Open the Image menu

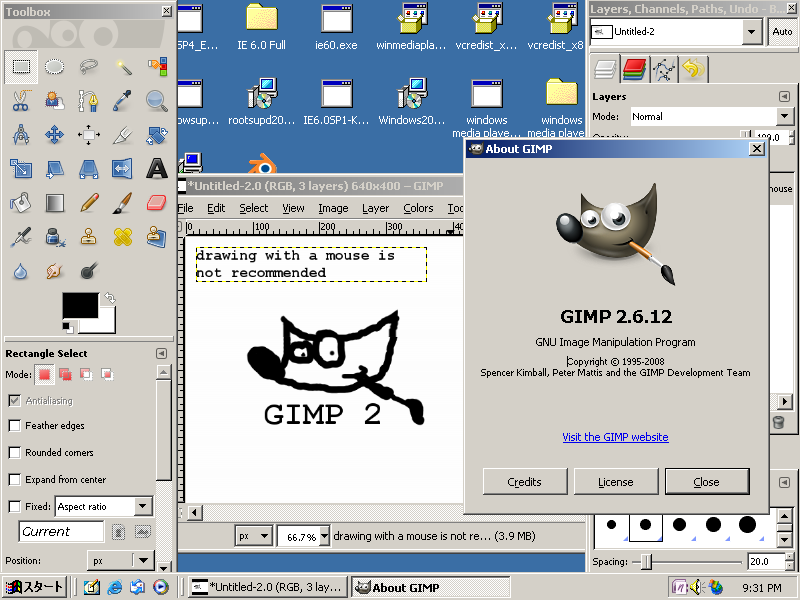[x=333, y=208]
